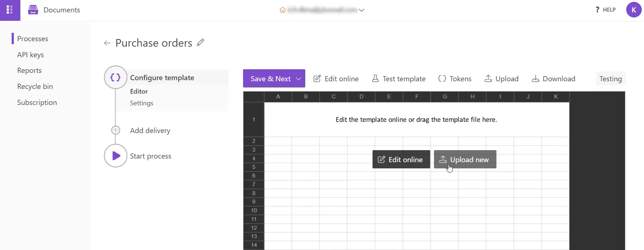Click the Start process play icon
This screenshot has width=644, height=250.
115,156
